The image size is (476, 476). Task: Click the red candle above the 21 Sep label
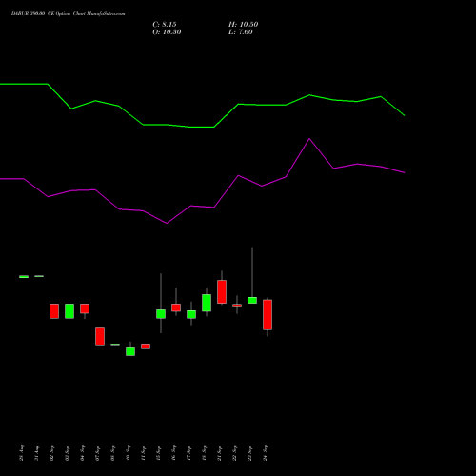[x=222, y=291]
